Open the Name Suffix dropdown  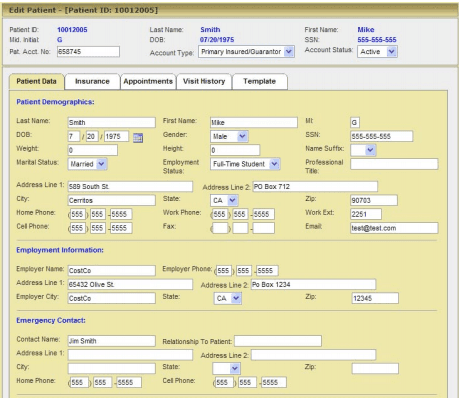tap(363, 150)
